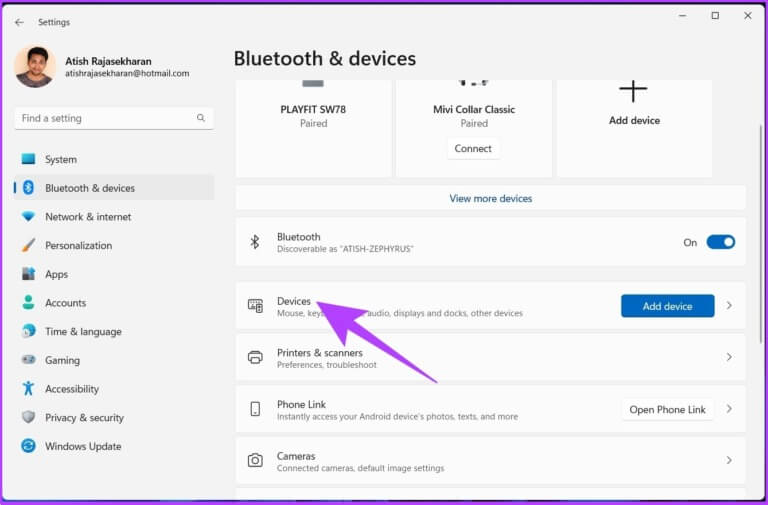Open the Apps settings category

pos(114,274)
